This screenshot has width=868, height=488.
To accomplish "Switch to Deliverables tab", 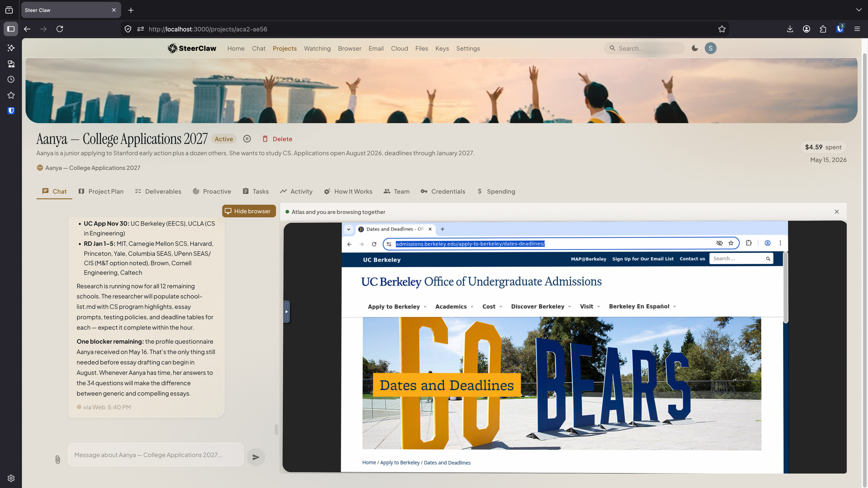I will [158, 191].
